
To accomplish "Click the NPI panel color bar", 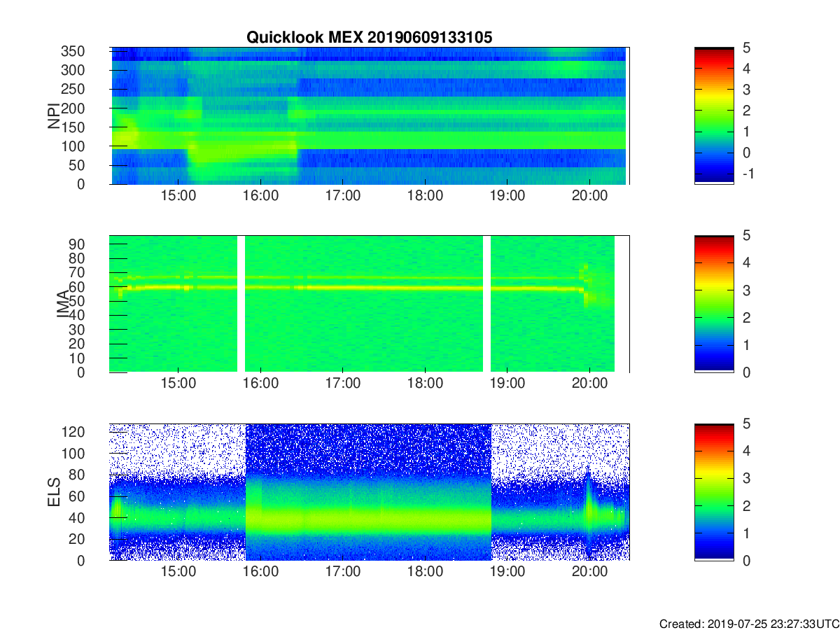I will pos(714,115).
